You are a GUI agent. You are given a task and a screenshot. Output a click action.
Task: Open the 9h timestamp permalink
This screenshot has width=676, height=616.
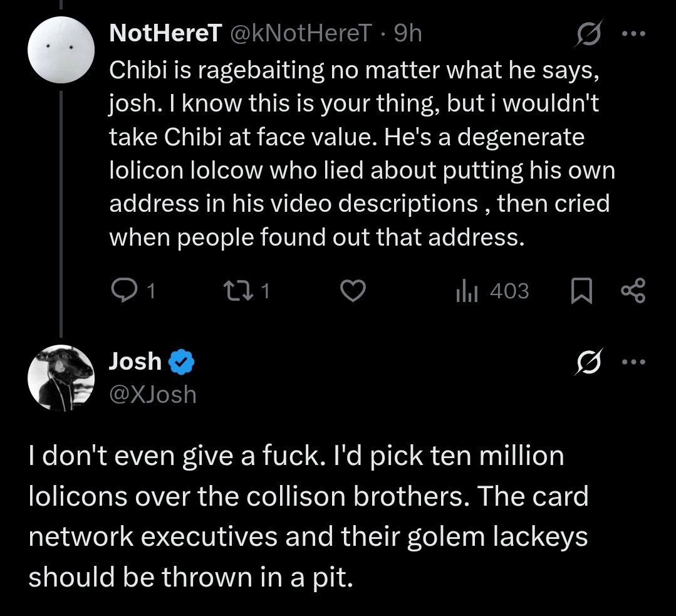click(408, 33)
